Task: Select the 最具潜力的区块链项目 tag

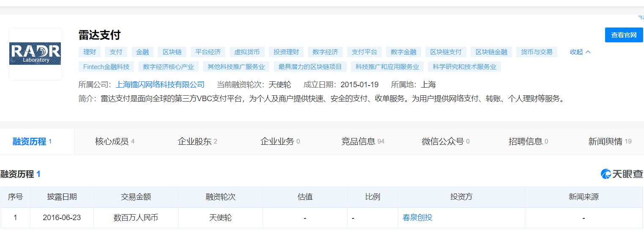Action: [310, 67]
